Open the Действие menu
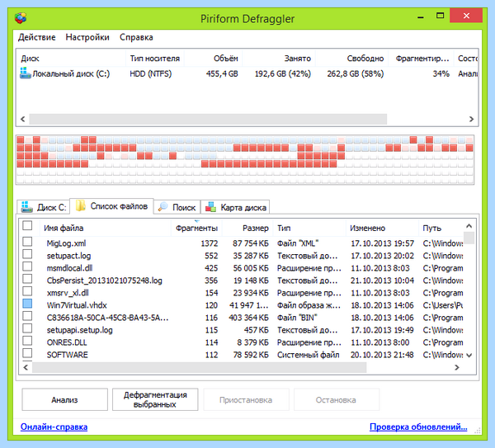Image resolution: width=495 pixels, height=448 pixels. (36, 37)
